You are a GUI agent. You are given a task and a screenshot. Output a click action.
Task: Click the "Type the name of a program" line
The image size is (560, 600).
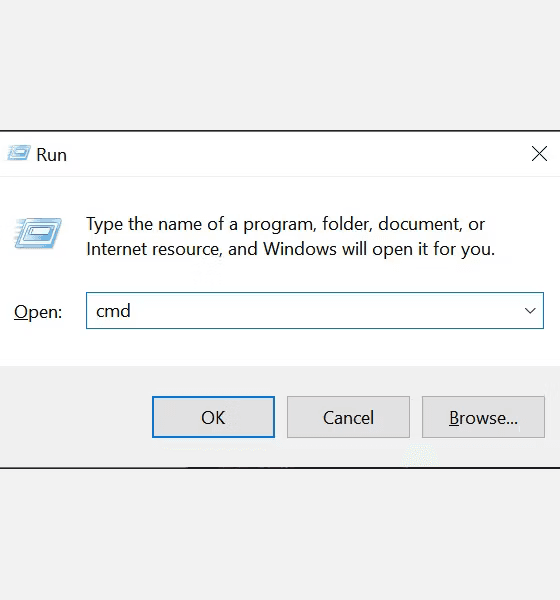coord(286,224)
